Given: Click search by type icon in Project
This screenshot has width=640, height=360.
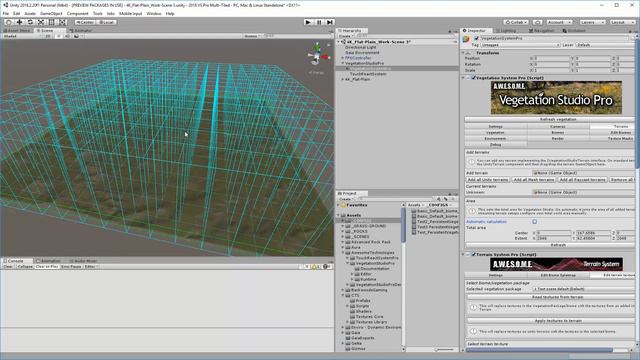Looking at the screenshot, I should (439, 199).
